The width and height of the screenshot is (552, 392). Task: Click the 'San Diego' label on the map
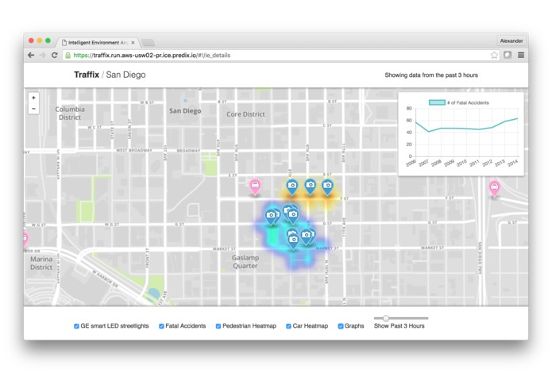[185, 111]
